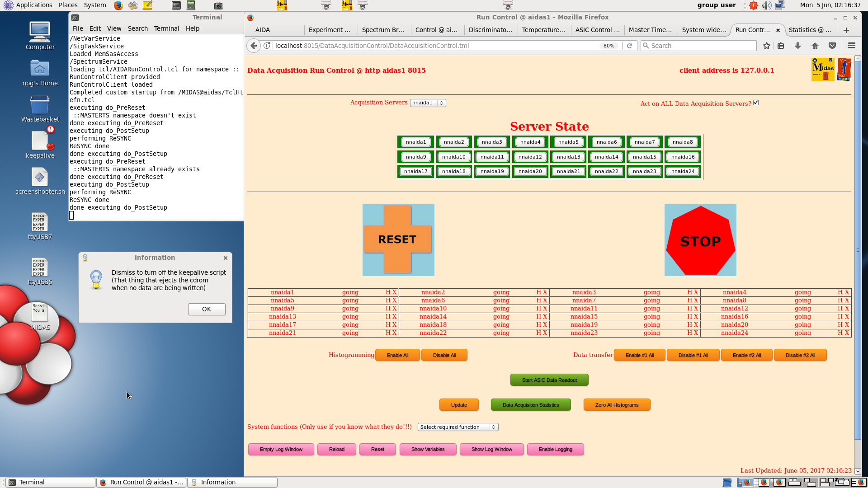
Task: Expand Select required function dropdown
Action: coord(458,427)
